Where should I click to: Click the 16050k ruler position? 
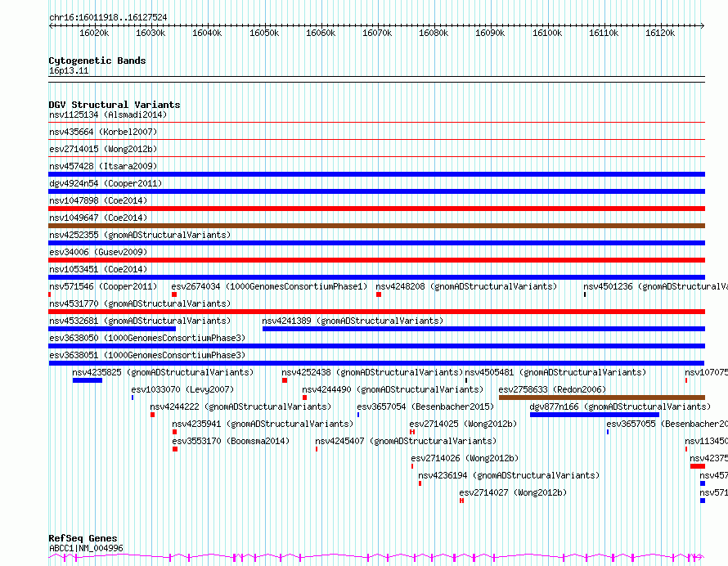coord(264,33)
